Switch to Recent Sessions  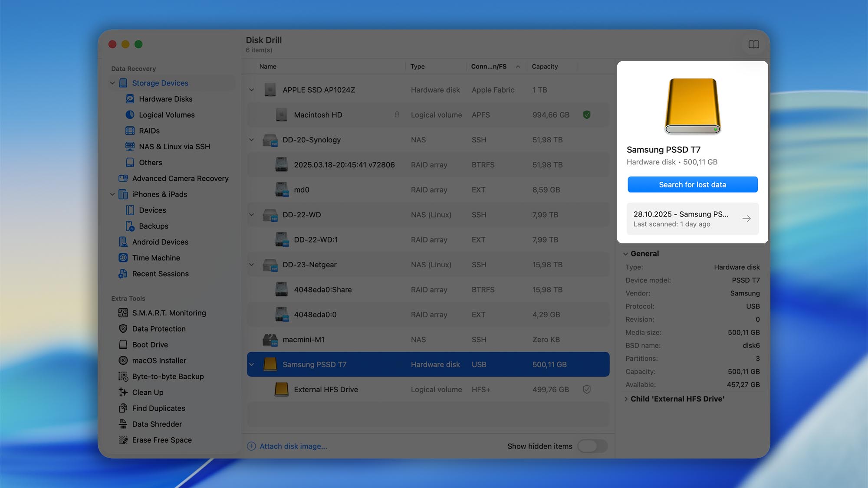[x=160, y=274]
